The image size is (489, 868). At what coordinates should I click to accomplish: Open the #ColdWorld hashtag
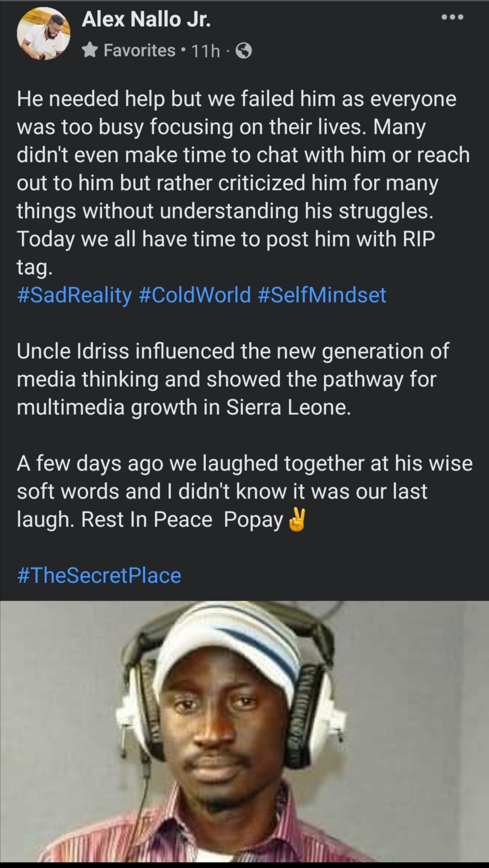tap(195, 295)
